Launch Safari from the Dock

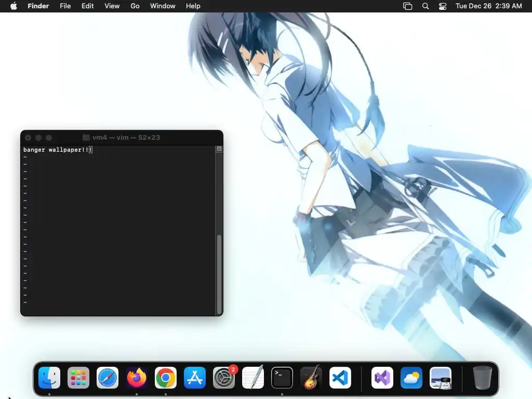click(x=108, y=378)
